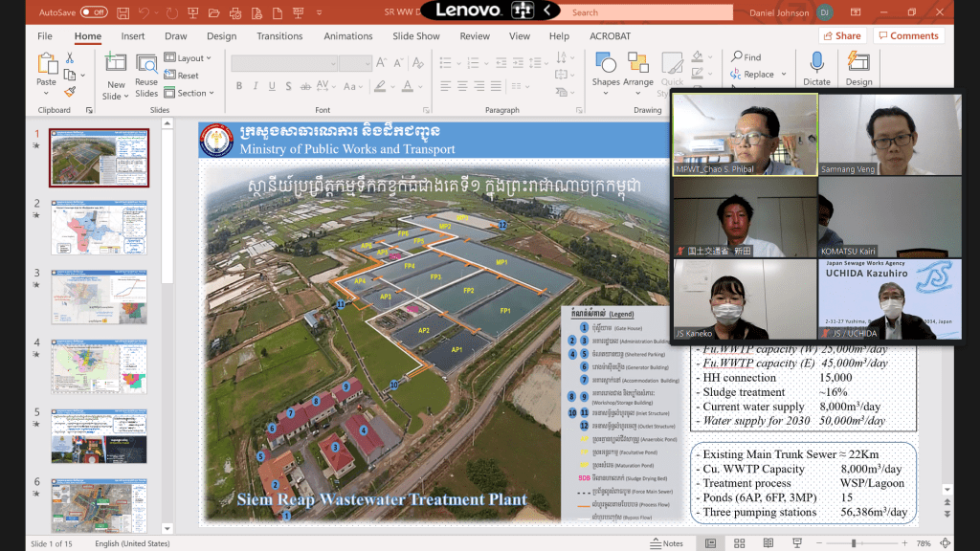Click the Comments button
The image size is (980, 551).
[x=907, y=36]
